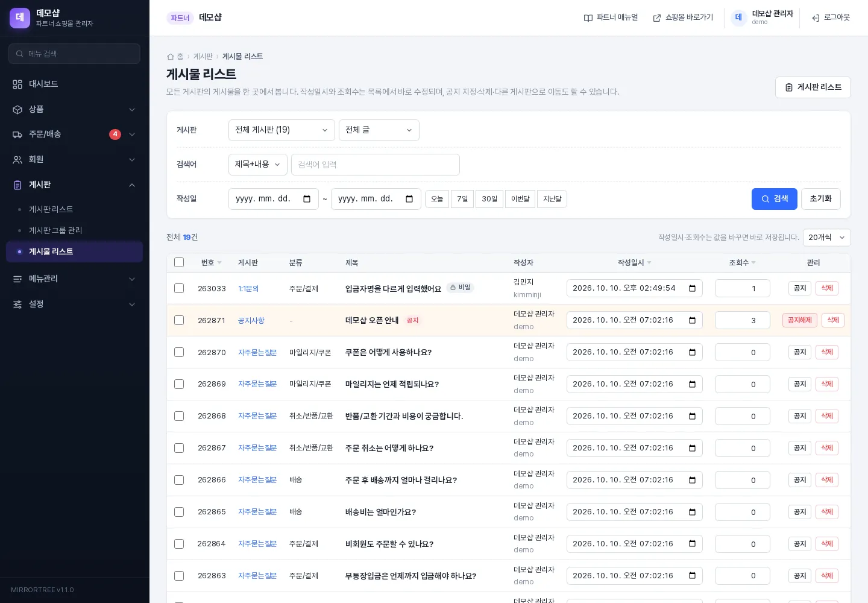Image resolution: width=868 pixels, height=603 pixels.
Task: Click the 로그아웃 button
Action: tap(831, 18)
